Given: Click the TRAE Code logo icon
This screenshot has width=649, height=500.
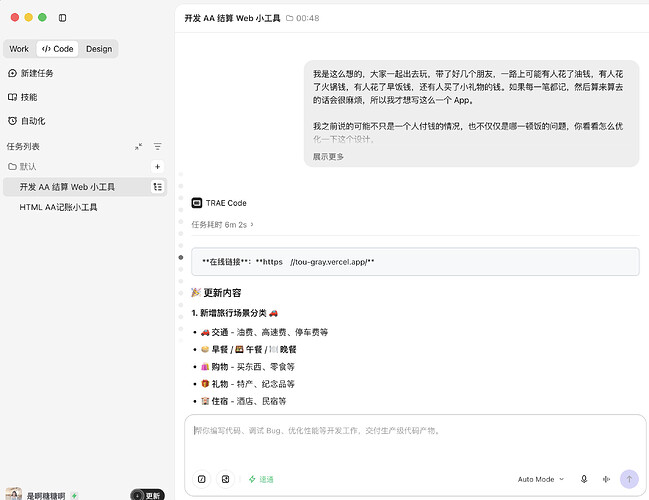Looking at the screenshot, I should point(197,203).
